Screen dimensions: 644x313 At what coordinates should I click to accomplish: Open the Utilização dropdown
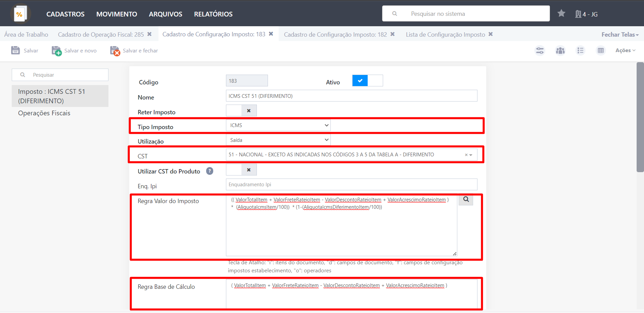pos(278,140)
